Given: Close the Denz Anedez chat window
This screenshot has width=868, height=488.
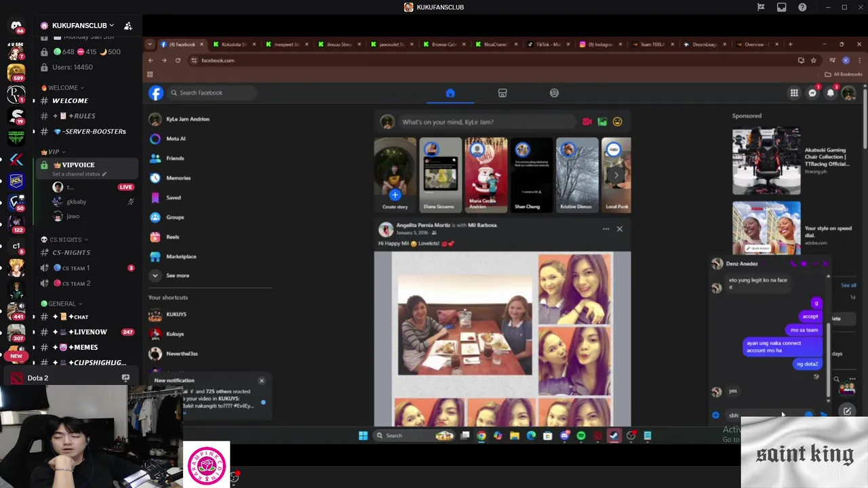Looking at the screenshot, I should (x=825, y=264).
